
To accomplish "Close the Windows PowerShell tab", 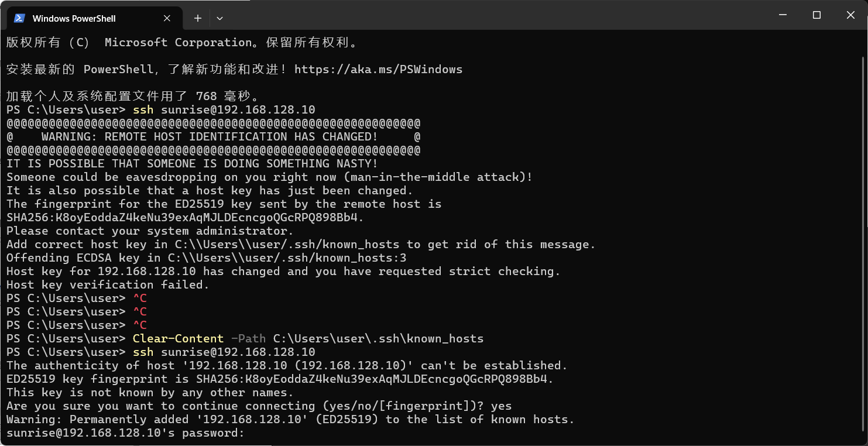I will (167, 18).
